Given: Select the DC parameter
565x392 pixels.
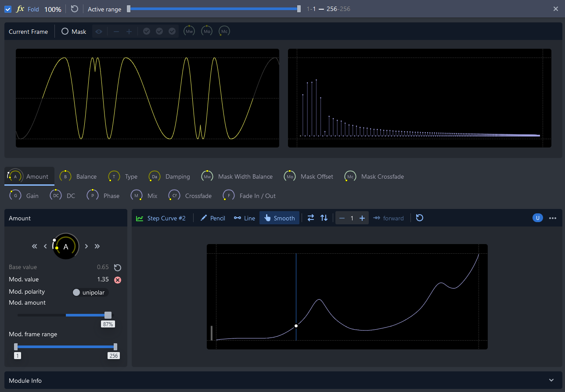Looking at the screenshot, I should pyautogui.click(x=63, y=196).
